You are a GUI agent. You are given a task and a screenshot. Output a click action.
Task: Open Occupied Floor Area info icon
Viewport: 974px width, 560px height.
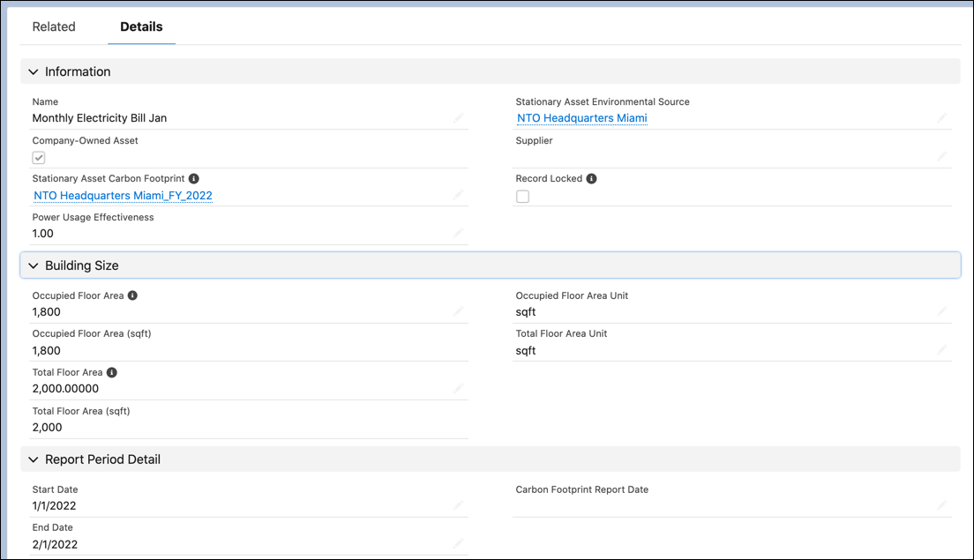[132, 295]
